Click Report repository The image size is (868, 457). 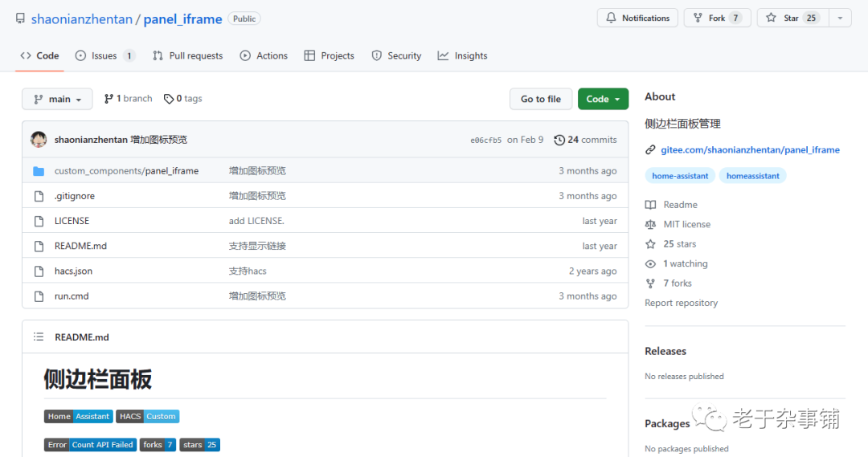click(x=681, y=303)
